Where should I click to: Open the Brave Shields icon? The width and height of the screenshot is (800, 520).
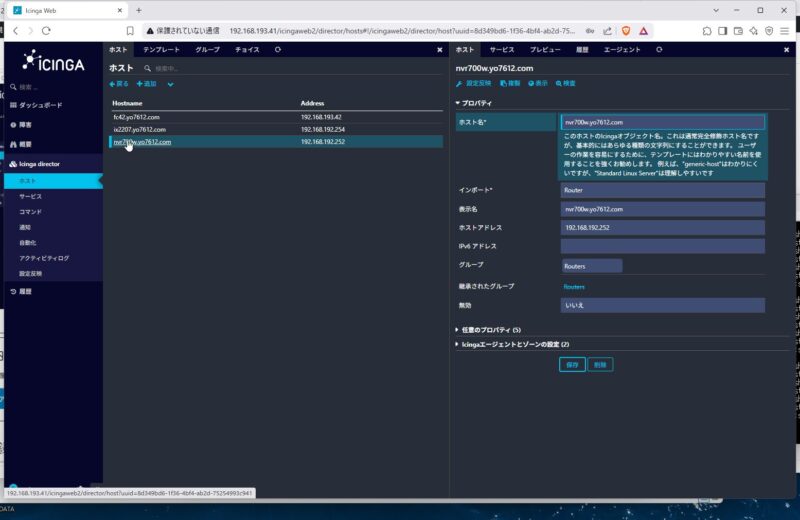pyautogui.click(x=626, y=31)
